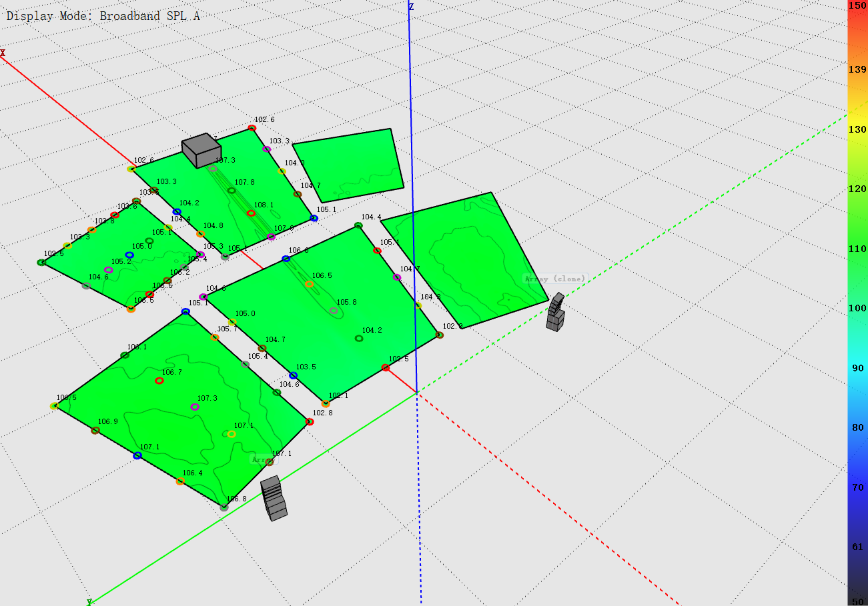Select the orange ring marker labeled 104.8
The image size is (868, 606).
(200, 234)
